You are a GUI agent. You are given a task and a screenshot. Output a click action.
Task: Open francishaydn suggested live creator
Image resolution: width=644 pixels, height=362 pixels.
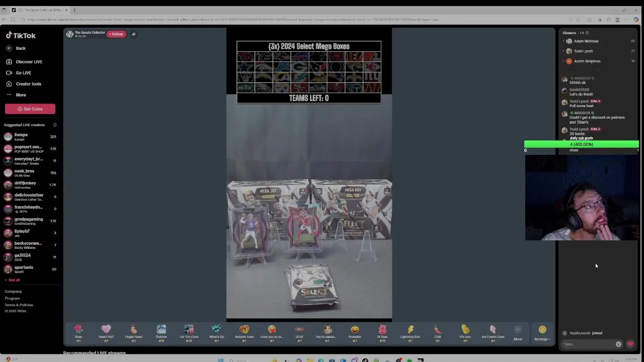30,209
